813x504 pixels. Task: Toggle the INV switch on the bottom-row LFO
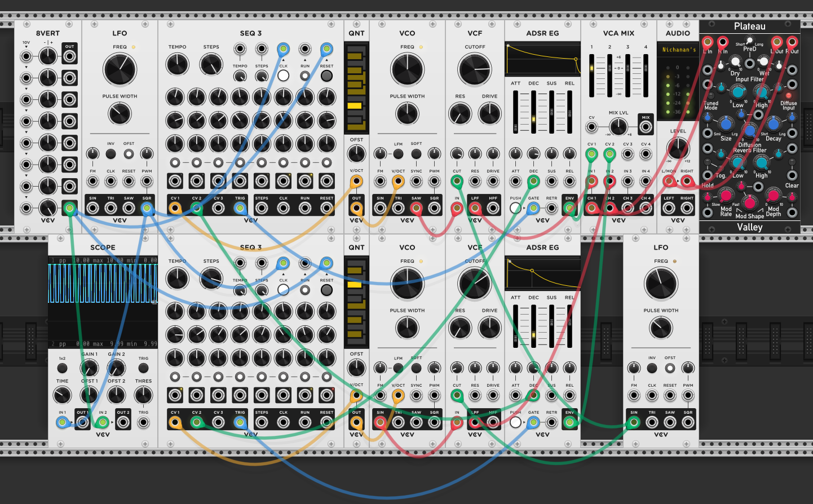(x=652, y=368)
